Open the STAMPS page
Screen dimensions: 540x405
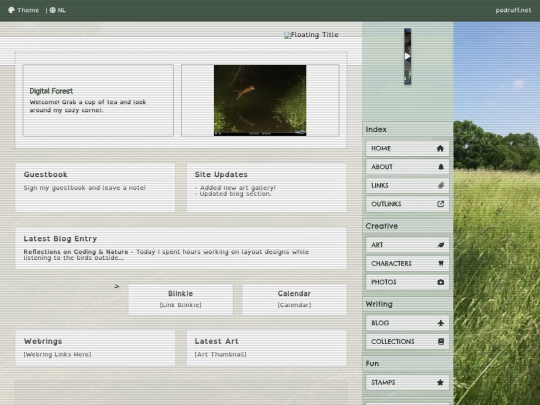(x=407, y=383)
